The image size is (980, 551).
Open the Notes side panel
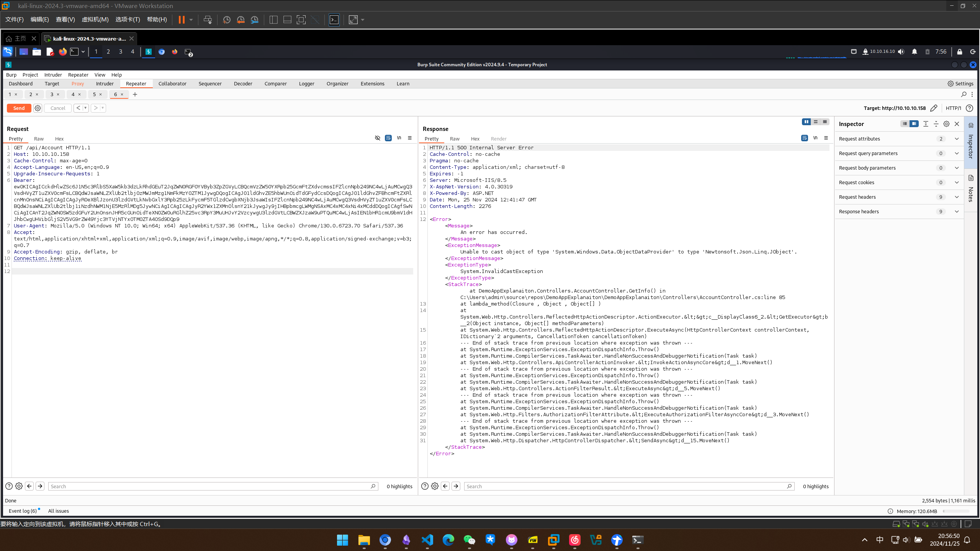pyautogui.click(x=970, y=190)
